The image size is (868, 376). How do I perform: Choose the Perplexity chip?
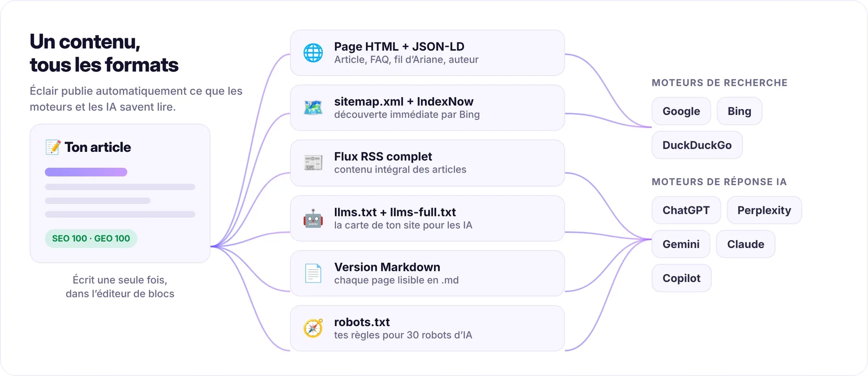[764, 210]
